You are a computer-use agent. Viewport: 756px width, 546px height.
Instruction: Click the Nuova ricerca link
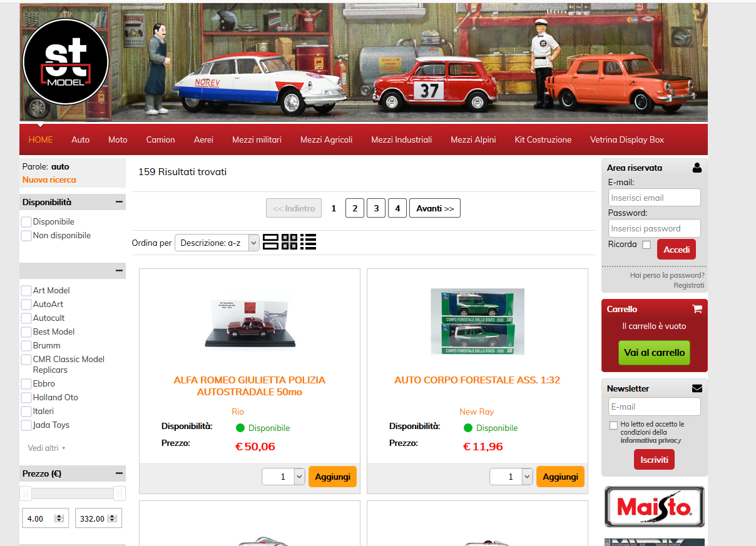(49, 179)
